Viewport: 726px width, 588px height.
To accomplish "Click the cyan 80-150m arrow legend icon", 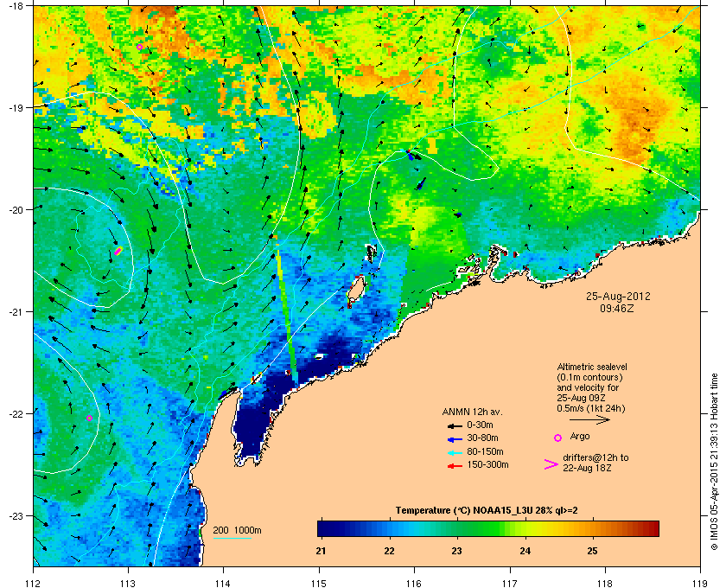I will [455, 452].
